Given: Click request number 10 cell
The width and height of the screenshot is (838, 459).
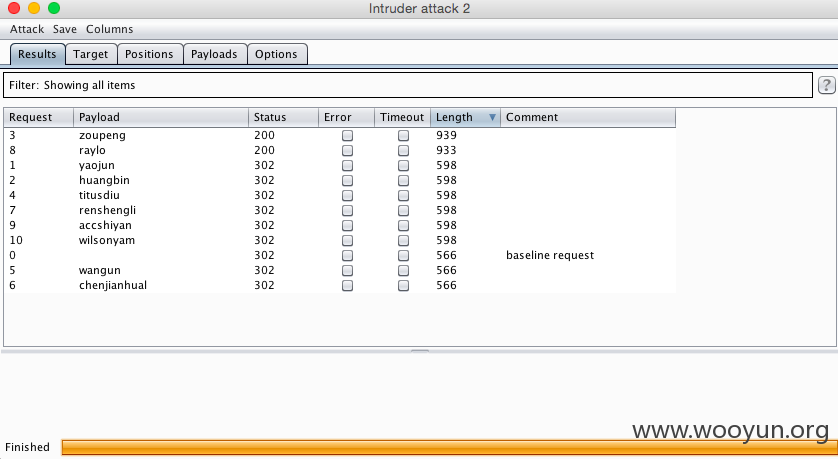Looking at the screenshot, I should click(16, 240).
